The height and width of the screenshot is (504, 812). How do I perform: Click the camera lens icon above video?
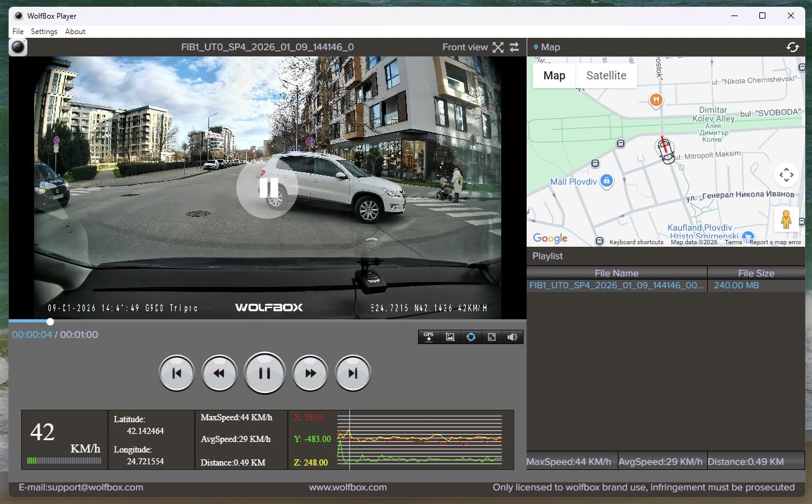click(x=18, y=47)
